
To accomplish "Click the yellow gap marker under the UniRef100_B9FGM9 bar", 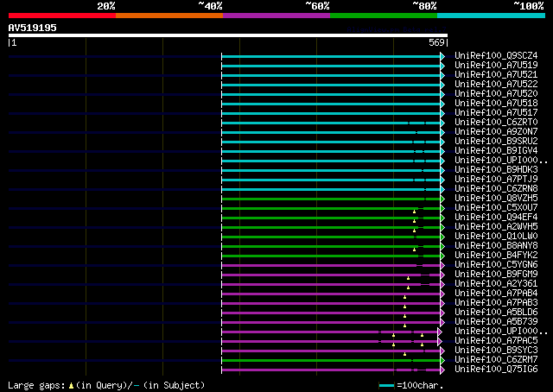I will point(409,279).
